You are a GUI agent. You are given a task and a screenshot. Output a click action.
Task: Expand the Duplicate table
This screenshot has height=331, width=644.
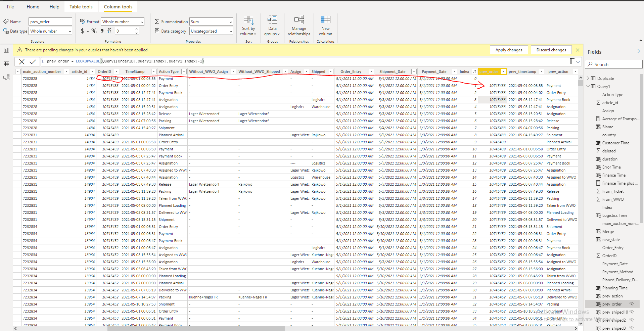588,78
